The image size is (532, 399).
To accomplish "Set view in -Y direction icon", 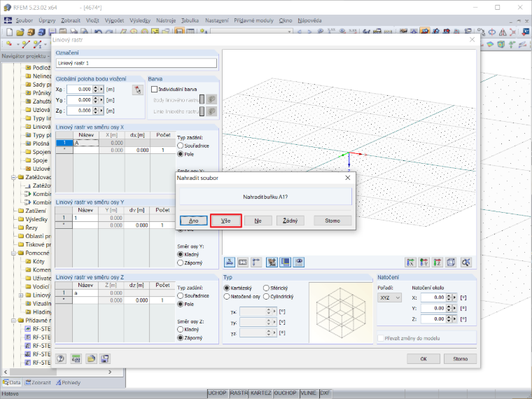I will click(x=424, y=262).
